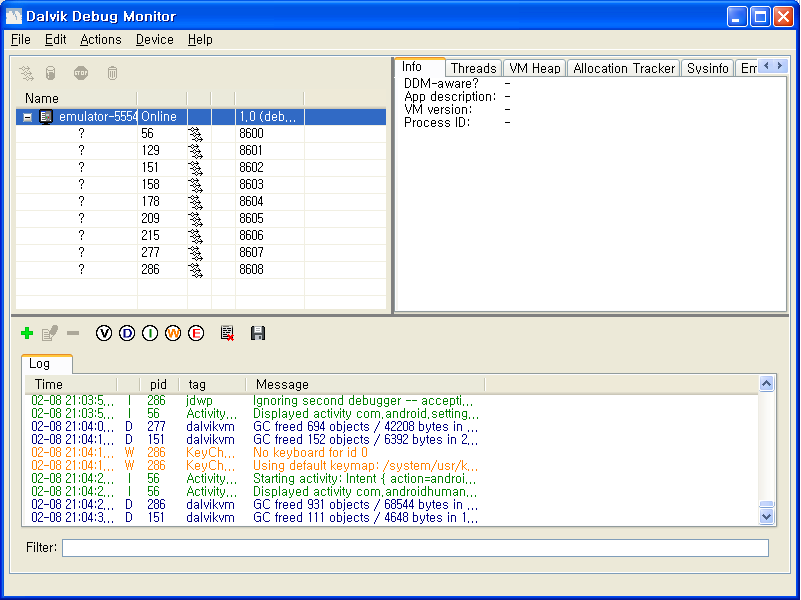Sort log by Time column header

[70, 385]
